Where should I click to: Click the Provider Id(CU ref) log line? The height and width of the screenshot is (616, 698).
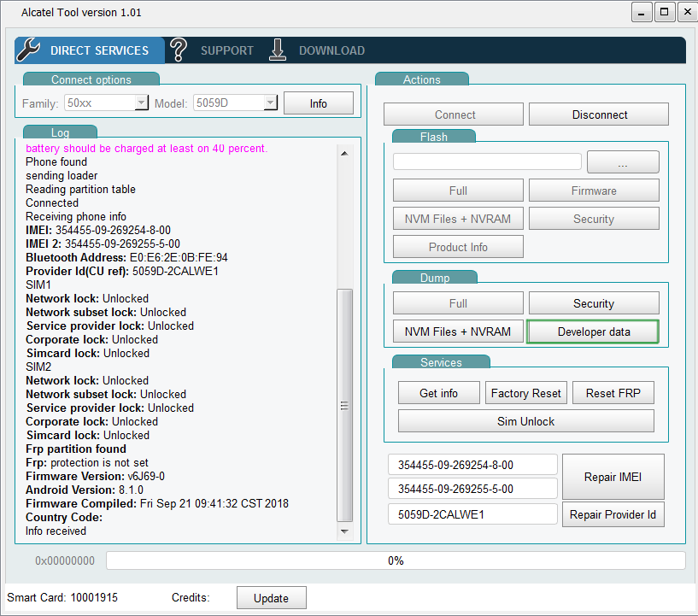[x=122, y=271]
